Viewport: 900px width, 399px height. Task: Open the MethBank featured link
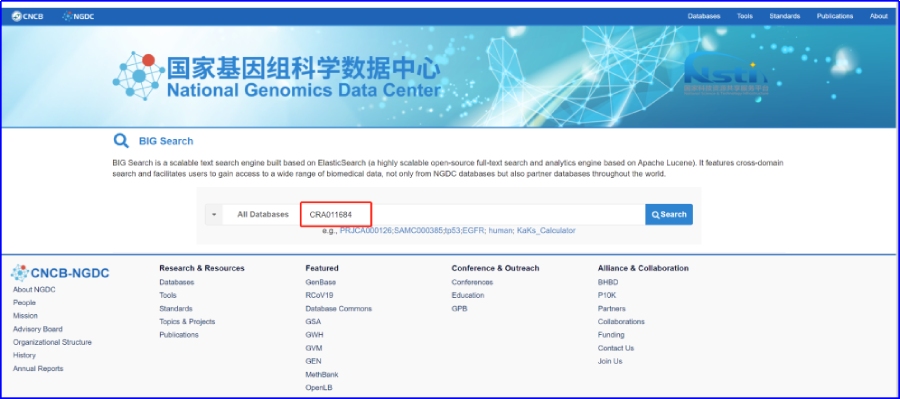pos(322,374)
